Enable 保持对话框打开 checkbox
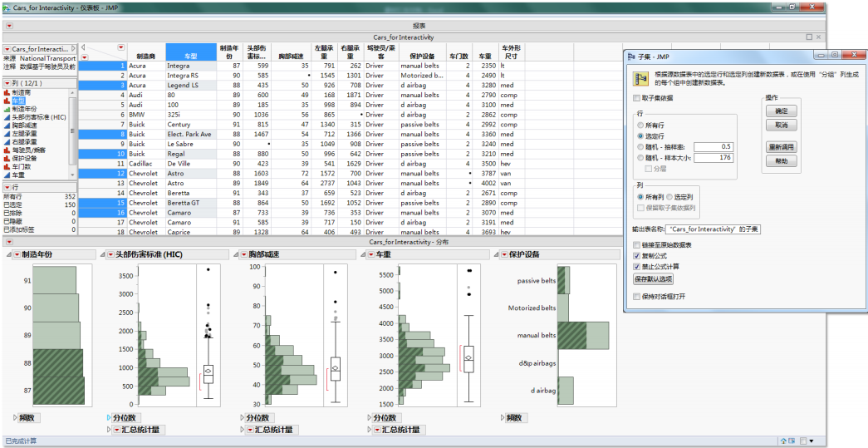868x448 pixels. tap(636, 297)
